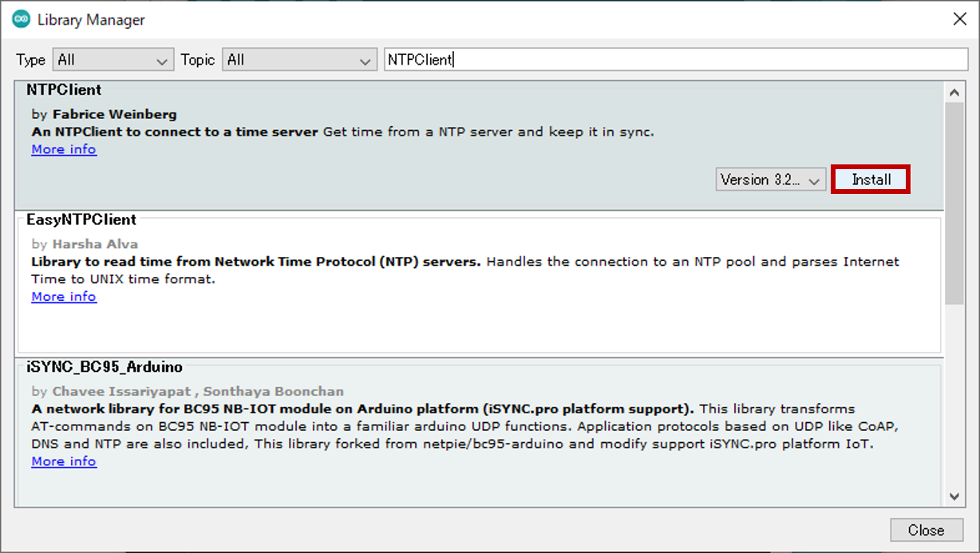Open More info for iSYNC_BC95_Arduino
Viewport: 980px width, 553px height.
click(x=63, y=461)
